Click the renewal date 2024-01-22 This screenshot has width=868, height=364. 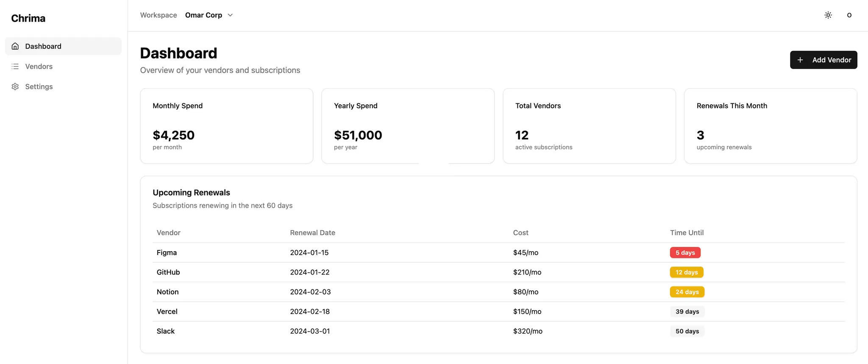[310, 272]
